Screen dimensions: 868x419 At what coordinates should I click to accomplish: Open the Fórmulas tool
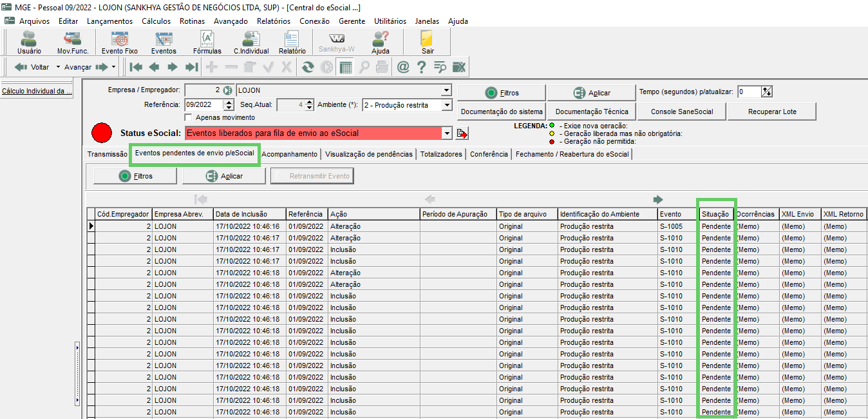207,43
